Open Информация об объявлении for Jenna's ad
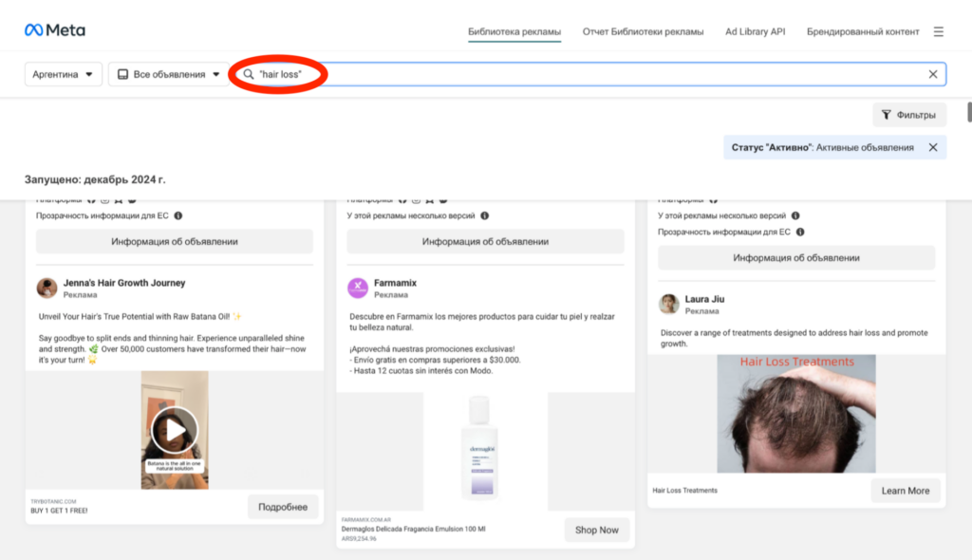972x560 pixels. pyautogui.click(x=175, y=241)
